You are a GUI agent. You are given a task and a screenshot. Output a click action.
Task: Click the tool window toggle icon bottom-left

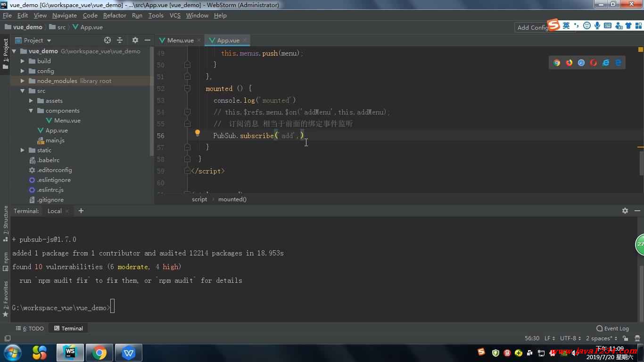pyautogui.click(x=7, y=338)
